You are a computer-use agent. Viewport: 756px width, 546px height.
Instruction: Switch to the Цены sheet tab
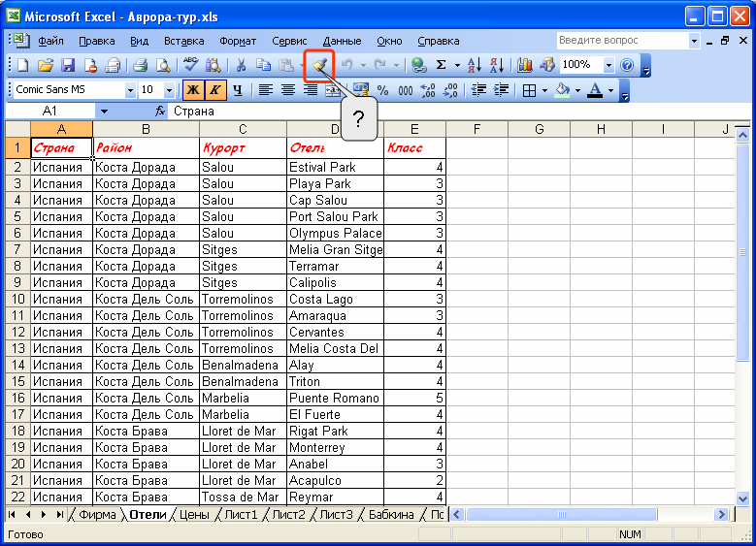point(193,515)
